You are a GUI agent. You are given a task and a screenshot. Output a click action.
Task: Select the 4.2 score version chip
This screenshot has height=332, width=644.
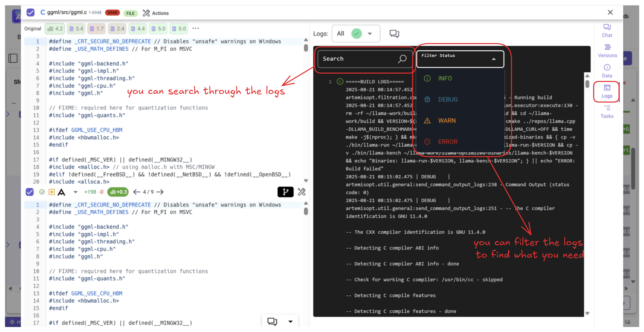(55, 29)
